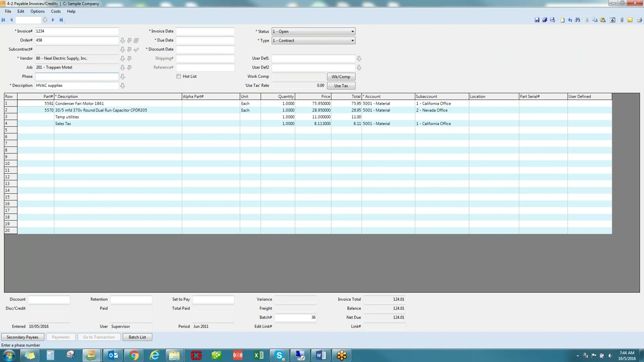Image resolution: width=644 pixels, height=362 pixels.
Task: Open the Edit menu
Action: coord(21,11)
